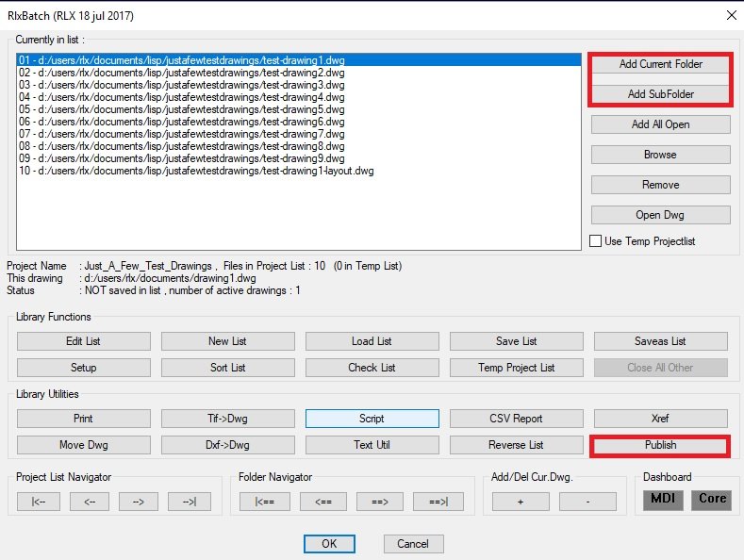Delete current drawing with minus button

(587, 502)
